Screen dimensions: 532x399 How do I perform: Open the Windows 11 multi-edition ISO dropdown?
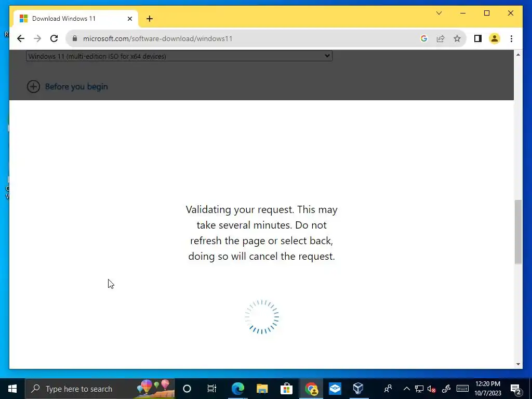point(179,56)
